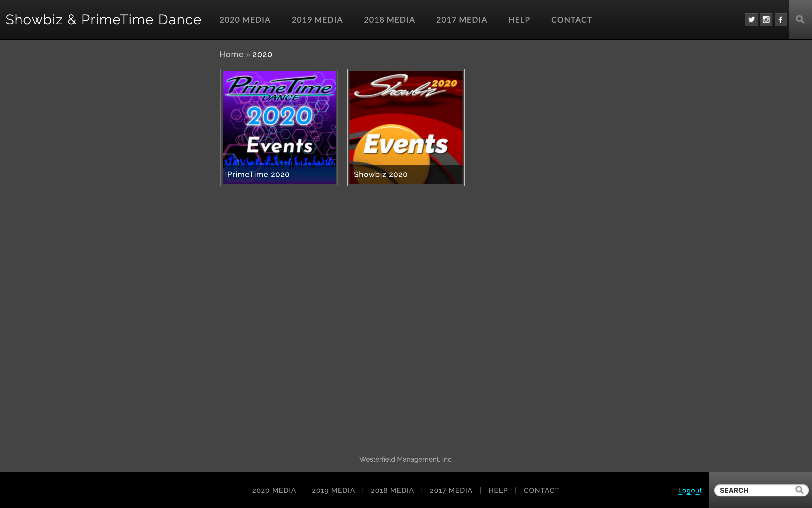
Task: Click the footer search magnifier icon
Action: [800, 490]
